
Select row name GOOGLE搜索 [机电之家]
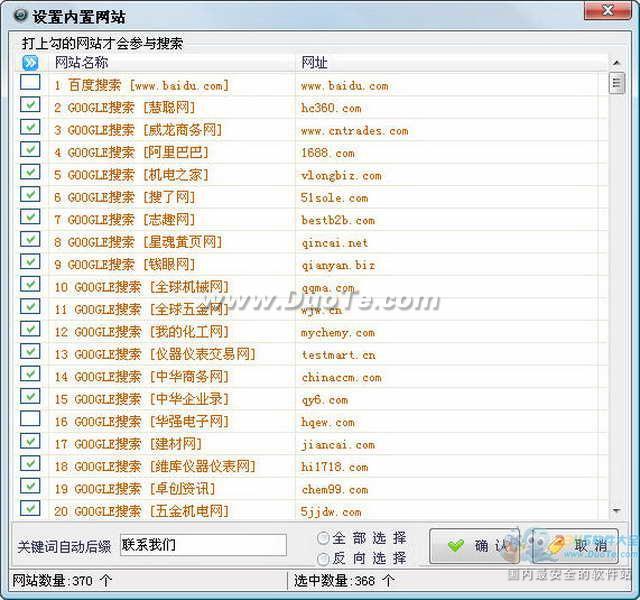[x=131, y=175]
